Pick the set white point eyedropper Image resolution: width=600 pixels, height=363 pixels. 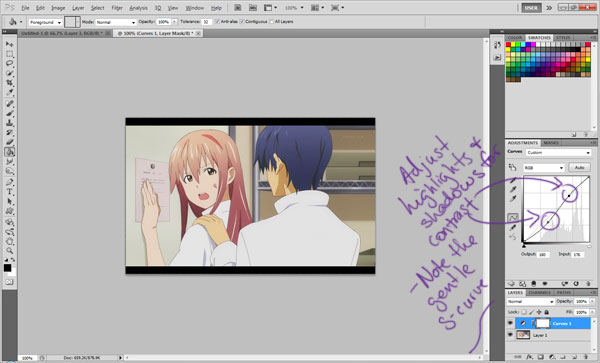click(513, 199)
